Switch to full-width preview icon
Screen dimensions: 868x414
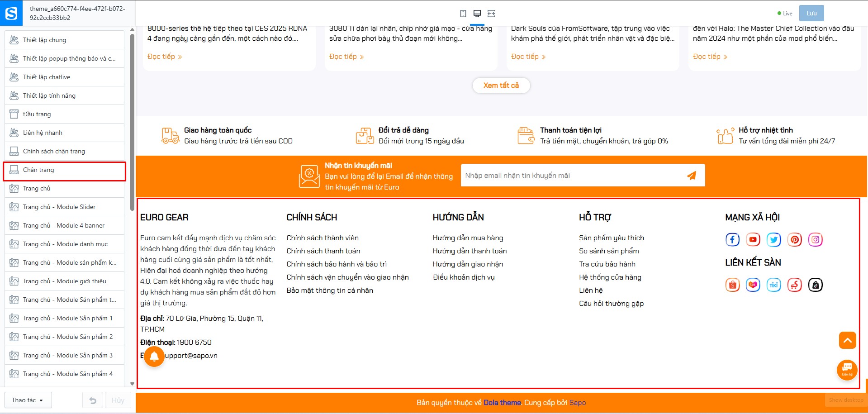[x=491, y=14]
